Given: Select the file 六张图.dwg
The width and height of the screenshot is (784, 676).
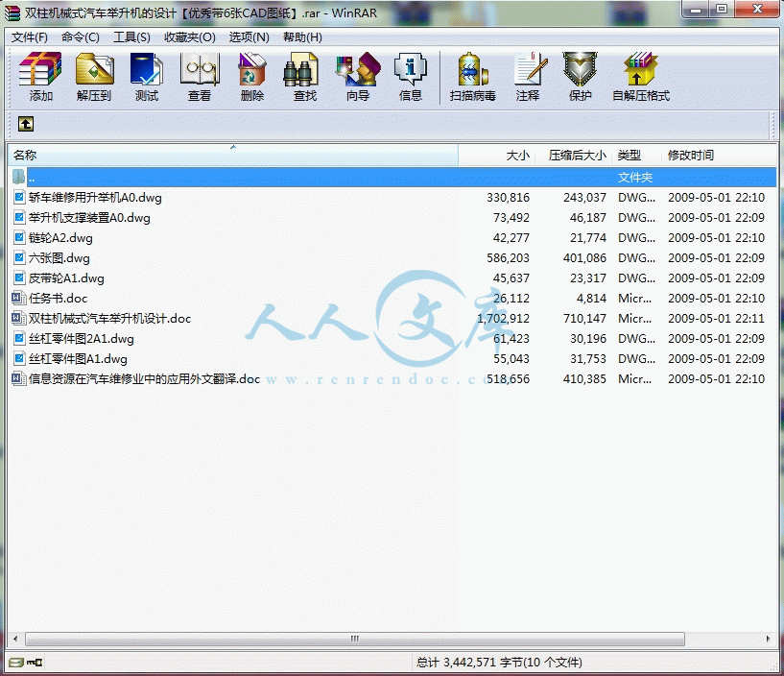Looking at the screenshot, I should pyautogui.click(x=59, y=258).
